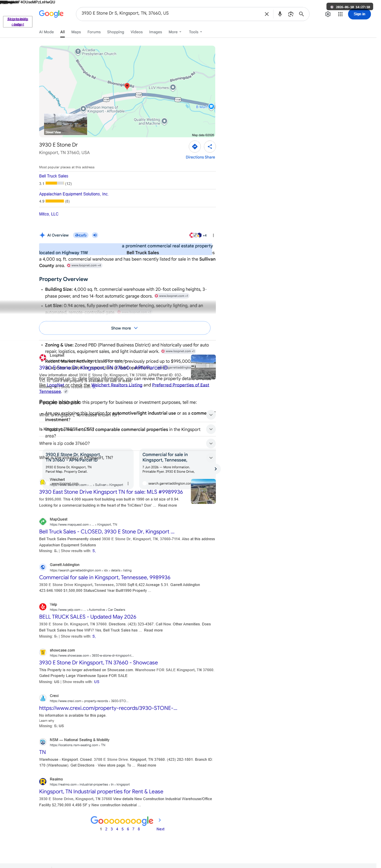This screenshot has width=381, height=868.
Task: Go to results page 5
Action: [x=122, y=829]
